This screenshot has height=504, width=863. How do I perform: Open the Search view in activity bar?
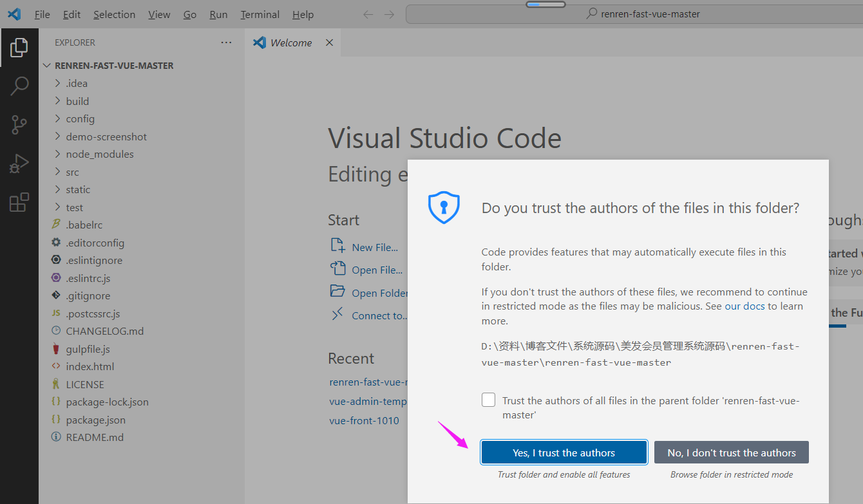click(19, 86)
